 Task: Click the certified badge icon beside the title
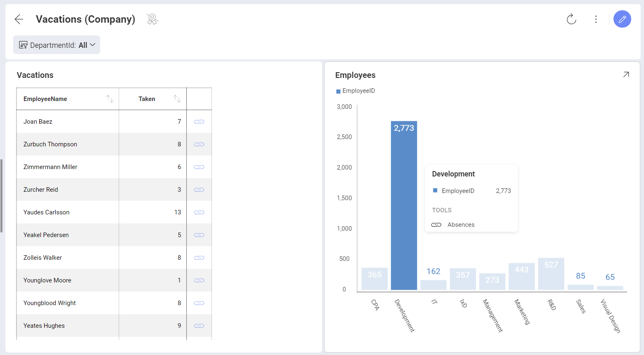pyautogui.click(x=152, y=19)
